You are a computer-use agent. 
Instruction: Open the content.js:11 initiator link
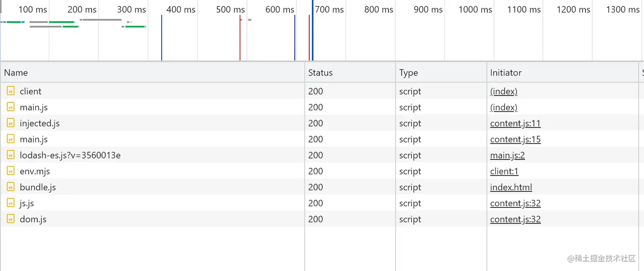pos(515,123)
